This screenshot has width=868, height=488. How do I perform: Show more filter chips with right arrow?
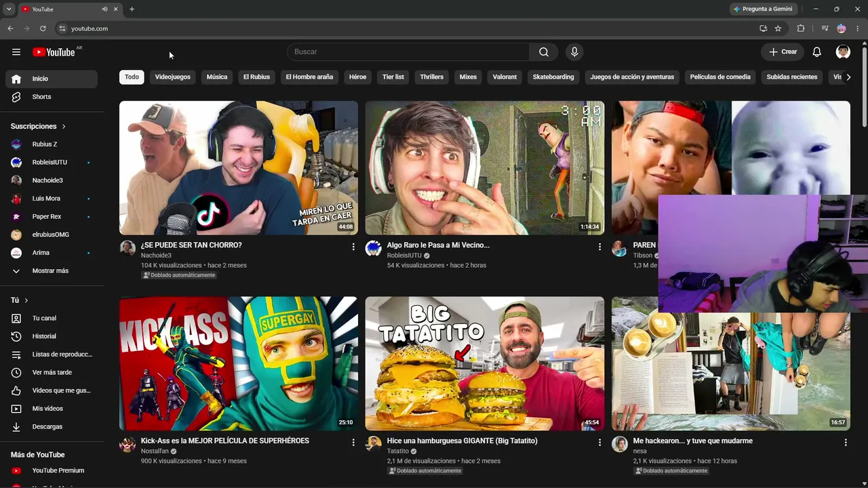click(x=848, y=77)
